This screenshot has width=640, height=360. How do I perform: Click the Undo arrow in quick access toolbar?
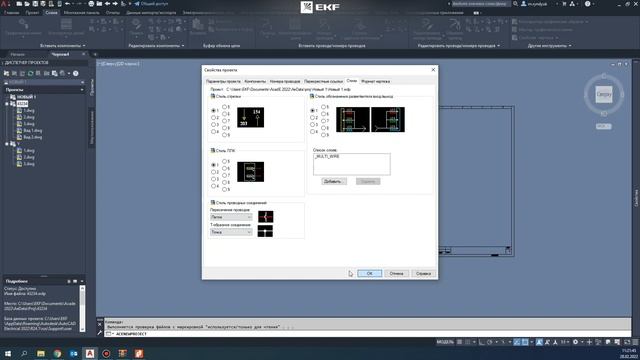tap(68, 4)
